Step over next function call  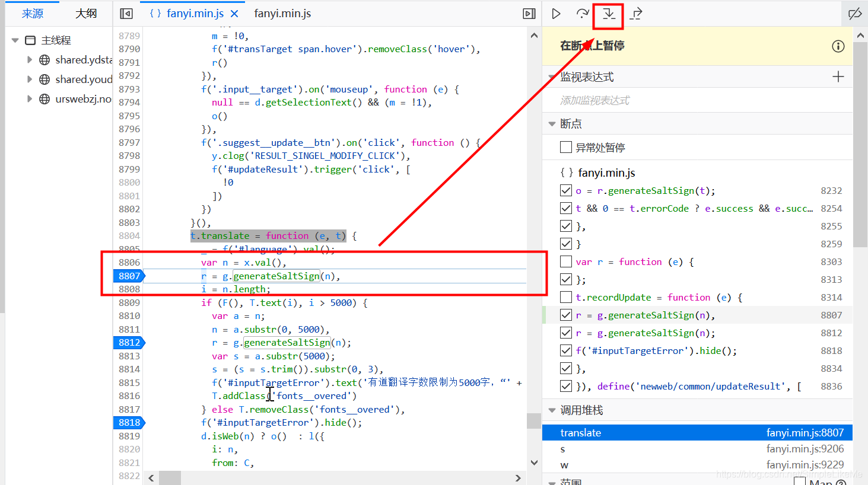[582, 14]
